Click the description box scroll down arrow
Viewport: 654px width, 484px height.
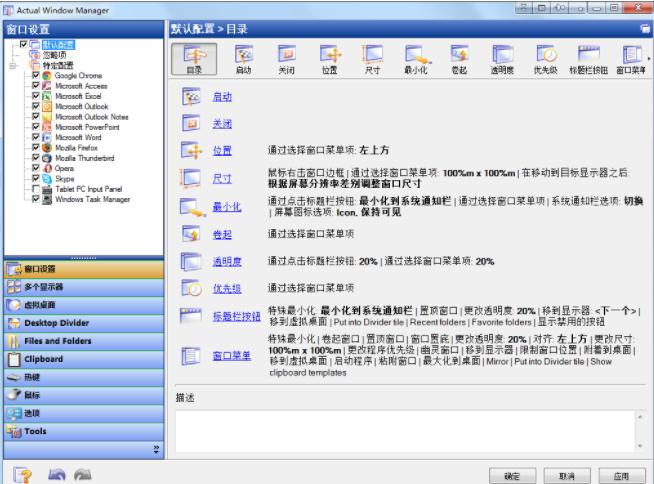click(640, 446)
